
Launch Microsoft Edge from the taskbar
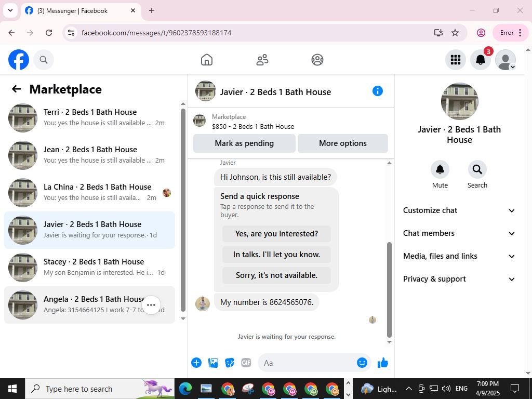click(185, 389)
